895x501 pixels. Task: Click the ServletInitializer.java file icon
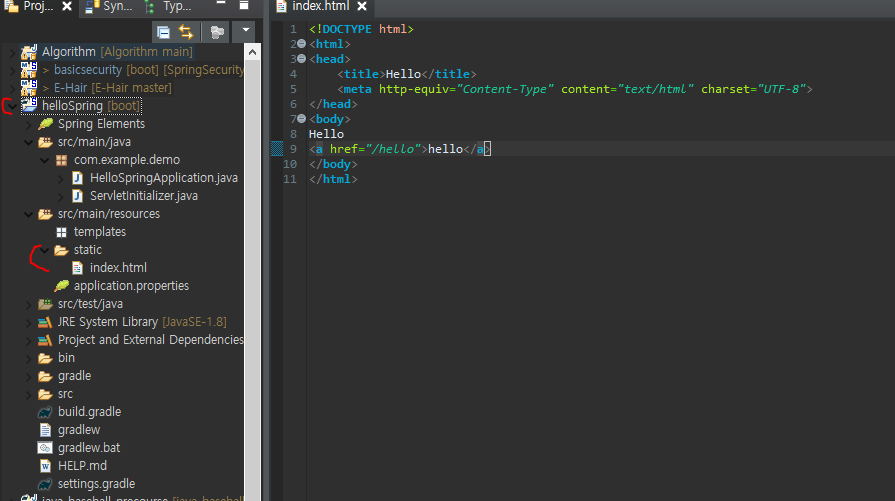point(77,196)
